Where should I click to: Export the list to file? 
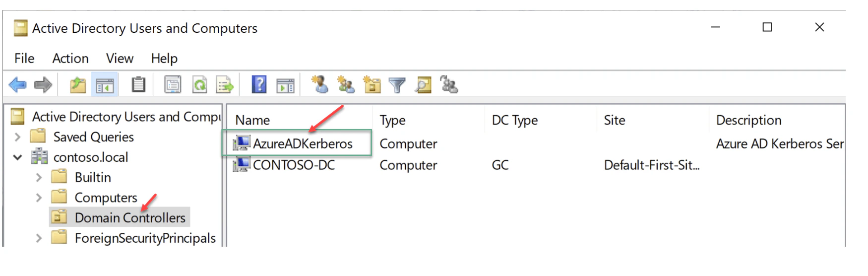(x=225, y=85)
